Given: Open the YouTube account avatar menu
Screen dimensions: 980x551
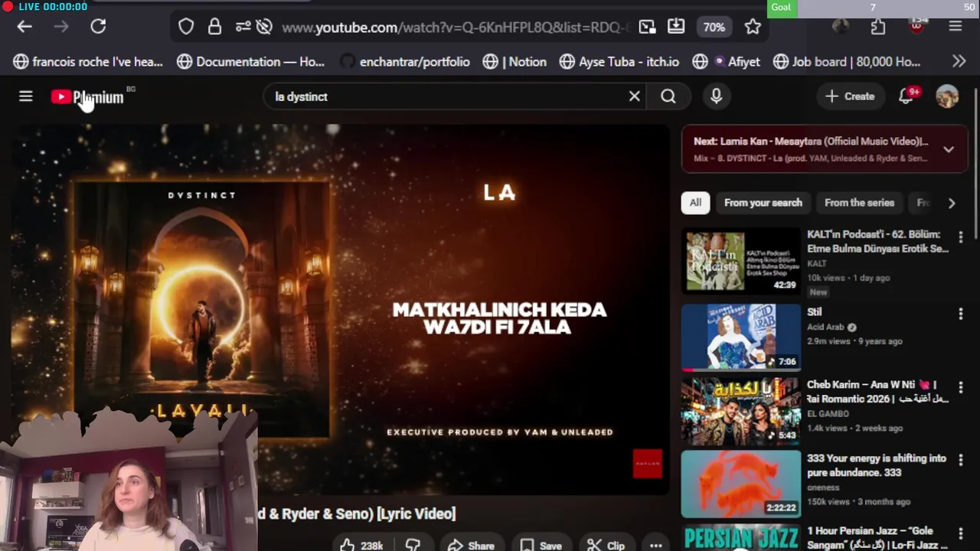Looking at the screenshot, I should click(x=947, y=96).
